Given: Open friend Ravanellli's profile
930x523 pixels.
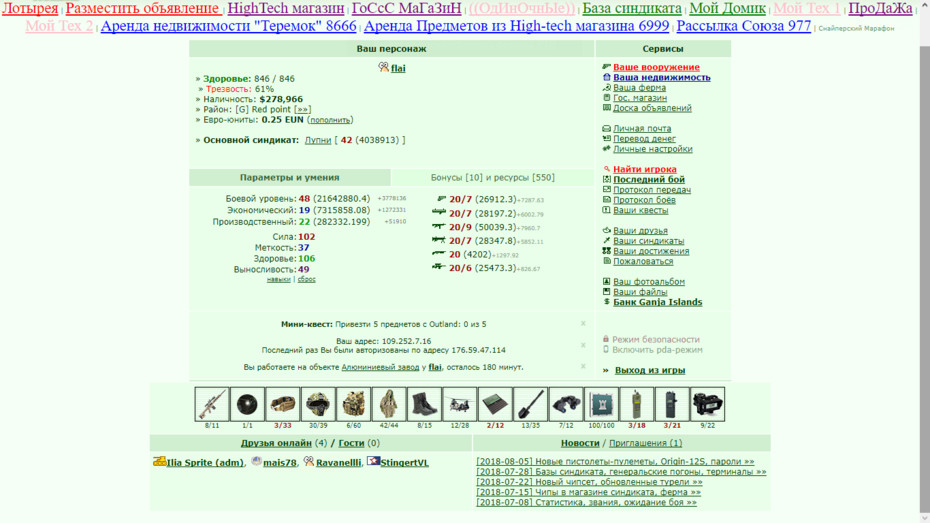Looking at the screenshot, I should (x=338, y=463).
